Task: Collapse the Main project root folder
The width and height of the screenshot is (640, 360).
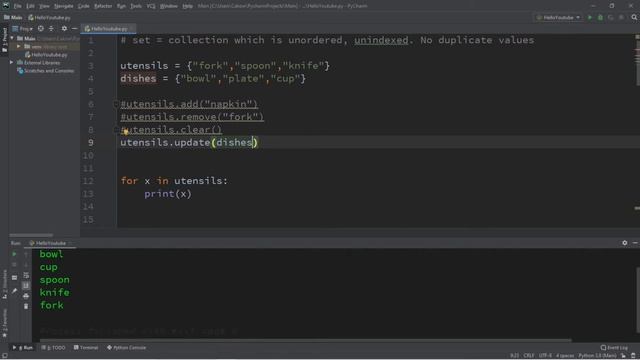Action: click(12, 38)
